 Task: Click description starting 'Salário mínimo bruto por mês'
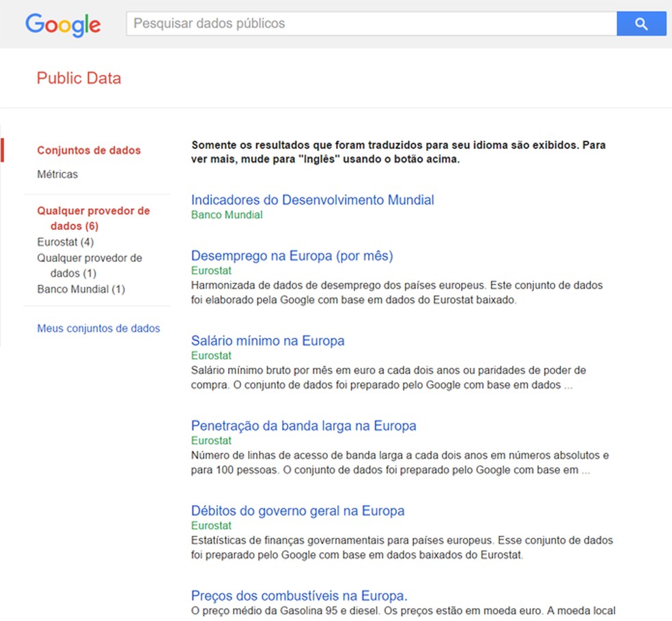click(x=389, y=377)
